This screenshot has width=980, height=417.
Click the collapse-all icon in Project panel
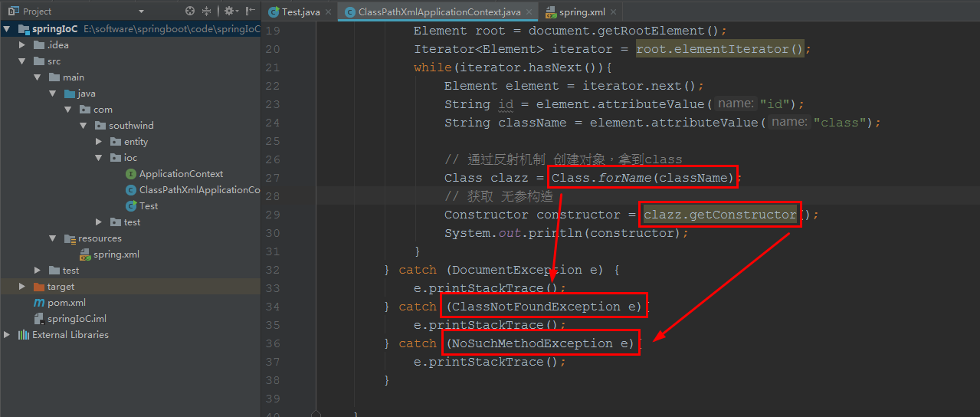tap(207, 11)
